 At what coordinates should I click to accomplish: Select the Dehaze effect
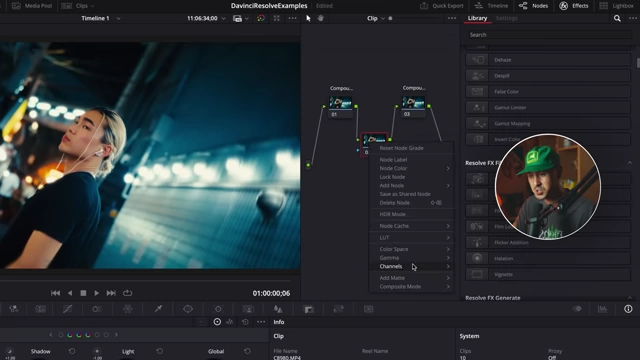(548, 60)
